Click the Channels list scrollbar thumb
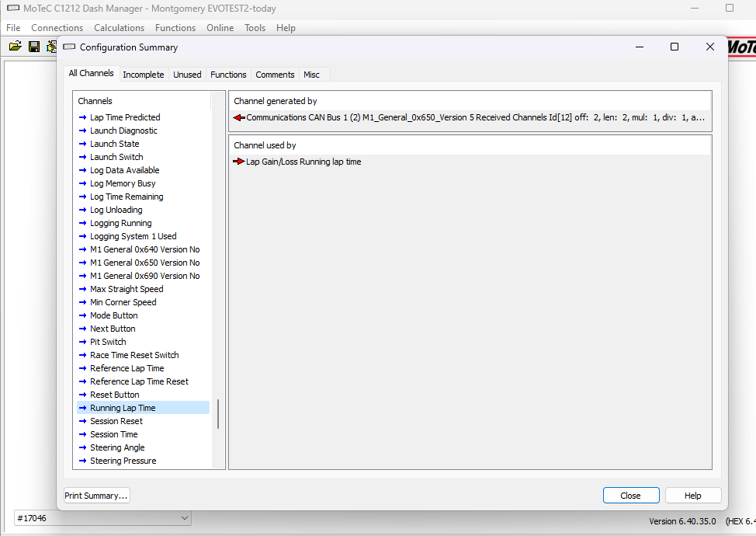Screen dimensions: 756x536 218,414
